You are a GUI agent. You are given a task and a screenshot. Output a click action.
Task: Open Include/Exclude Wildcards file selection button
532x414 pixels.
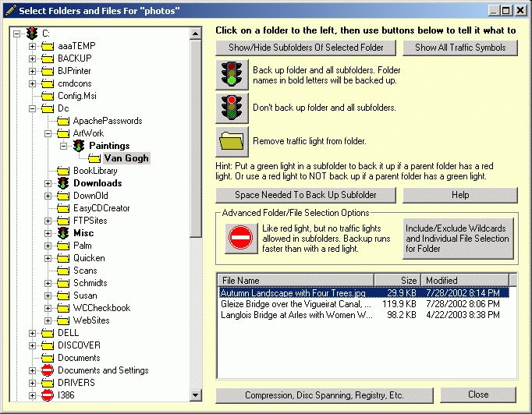(x=458, y=239)
